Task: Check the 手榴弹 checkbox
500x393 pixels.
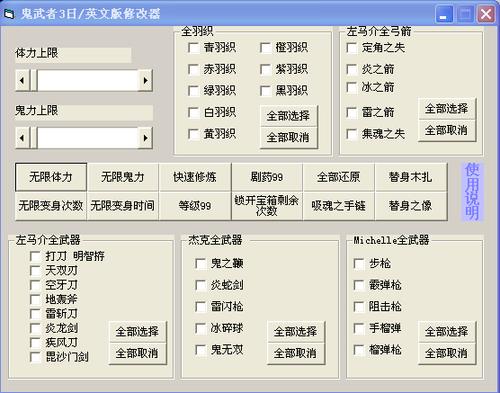Action: pyautogui.click(x=359, y=328)
